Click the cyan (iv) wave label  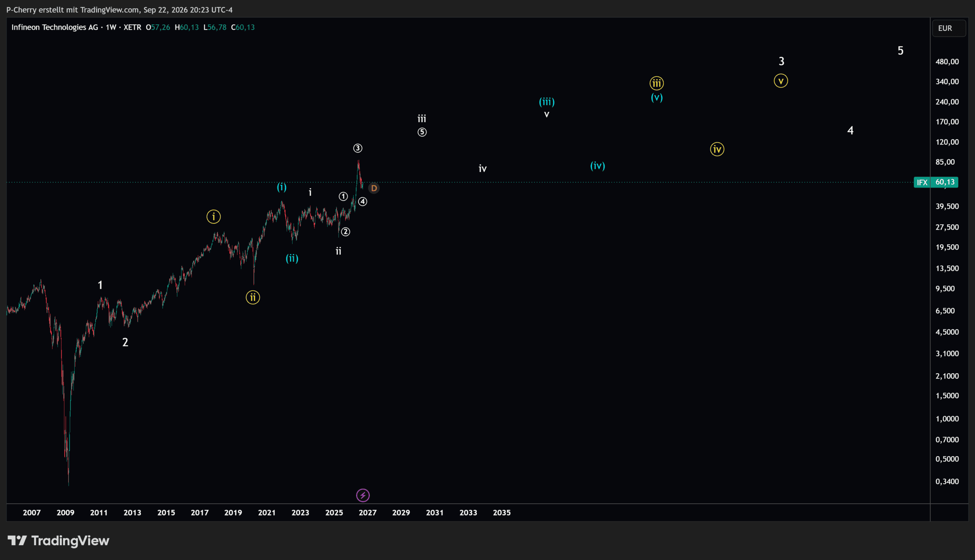pos(598,166)
